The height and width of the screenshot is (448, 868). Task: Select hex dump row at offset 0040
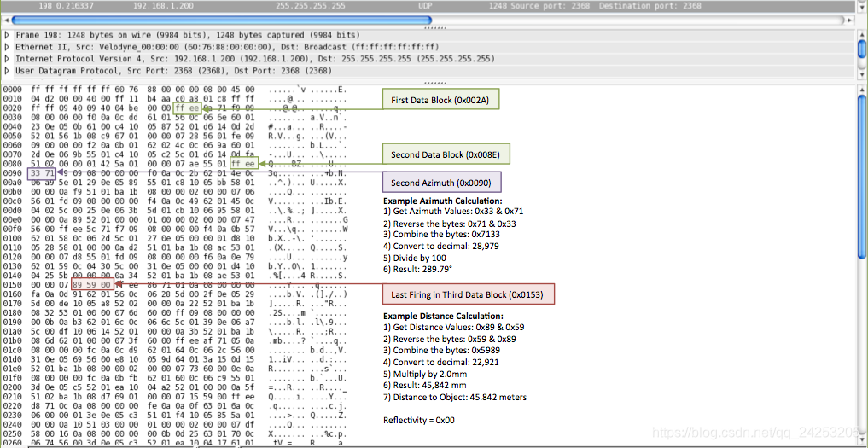(175, 125)
